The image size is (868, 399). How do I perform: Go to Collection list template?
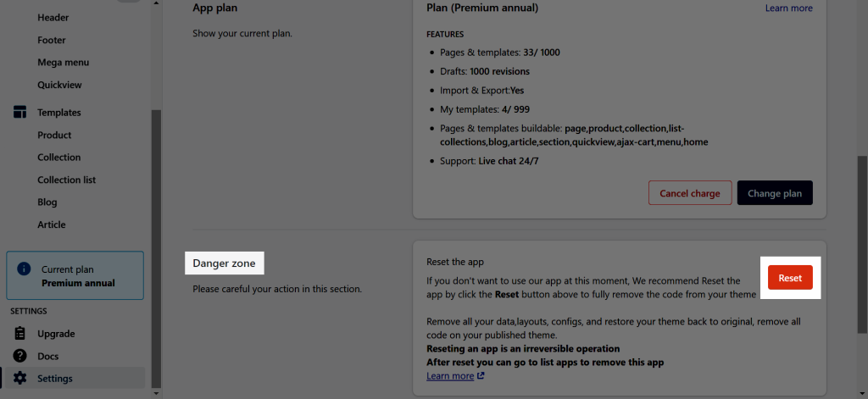coord(66,180)
